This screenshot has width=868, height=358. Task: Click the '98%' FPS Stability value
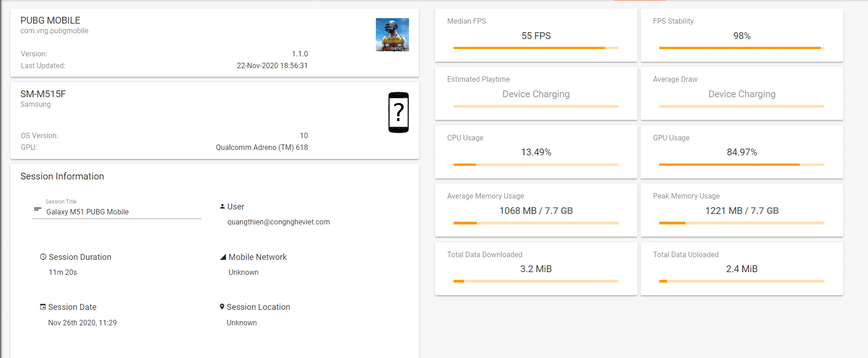pos(742,36)
